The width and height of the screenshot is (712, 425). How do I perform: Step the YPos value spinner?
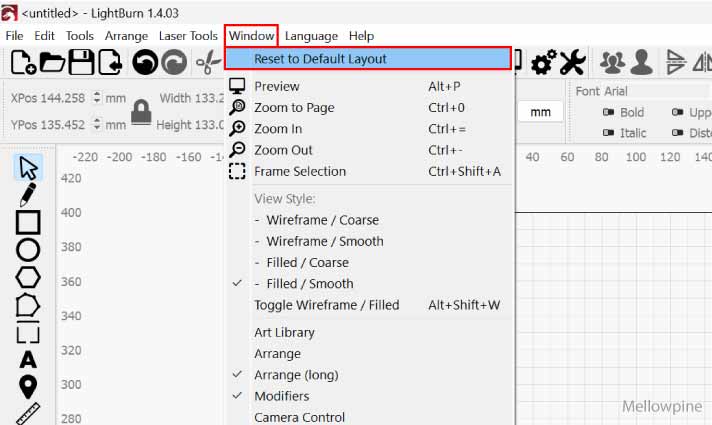[96, 125]
